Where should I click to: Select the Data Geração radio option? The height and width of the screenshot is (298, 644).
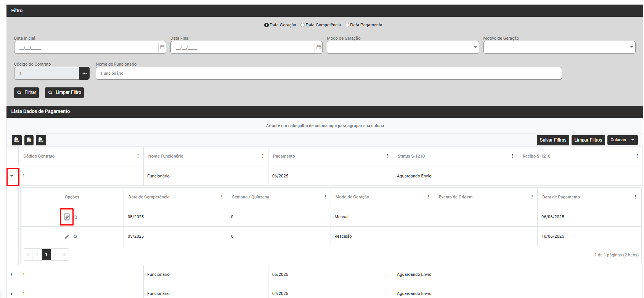267,25
